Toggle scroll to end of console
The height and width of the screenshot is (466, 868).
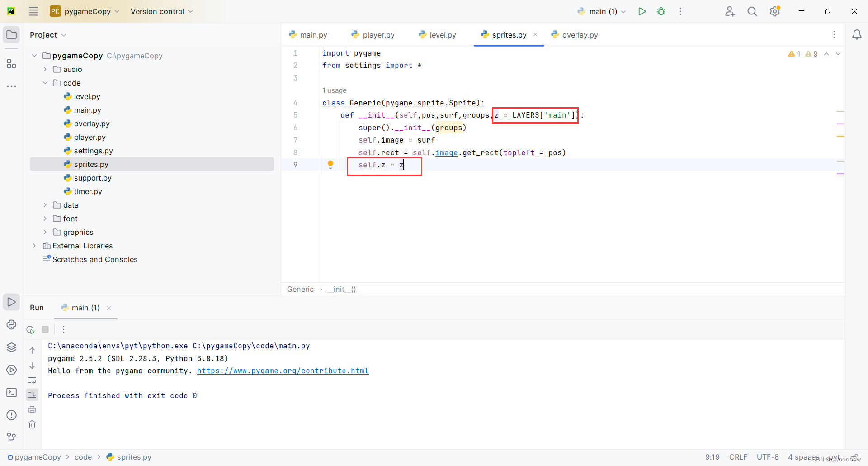click(32, 395)
